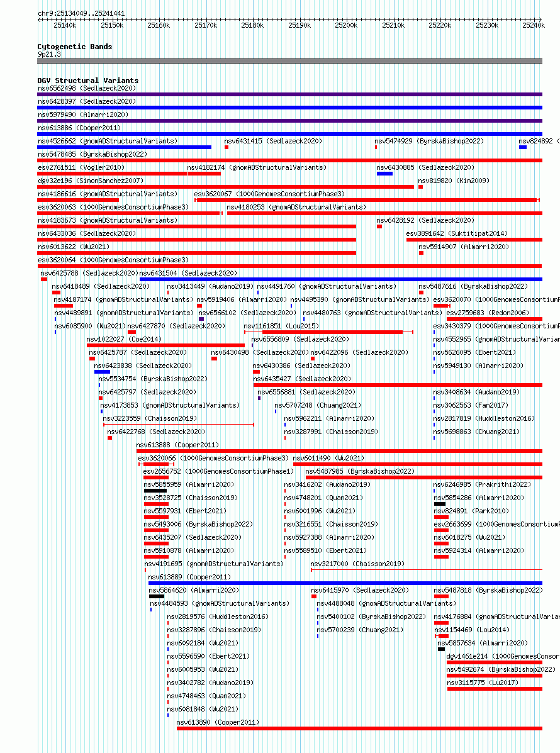Image resolution: width=560 pixels, height=753 pixels.
Task: Select nsv1154469 (Lou2014) label
Action: pos(472,630)
